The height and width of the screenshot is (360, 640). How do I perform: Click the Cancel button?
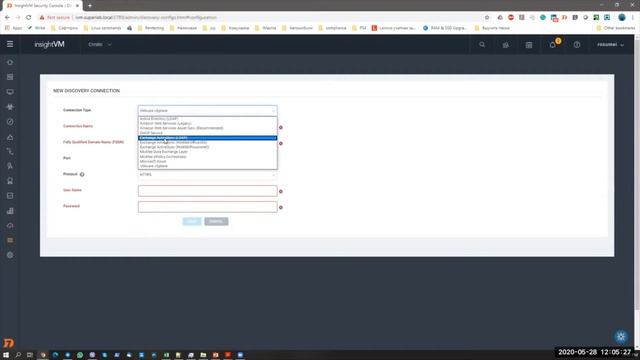[216, 222]
